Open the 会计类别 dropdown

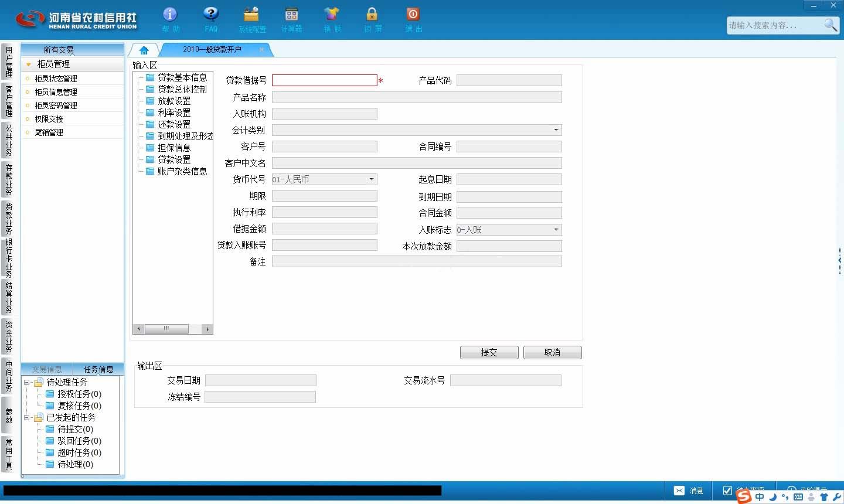click(556, 130)
